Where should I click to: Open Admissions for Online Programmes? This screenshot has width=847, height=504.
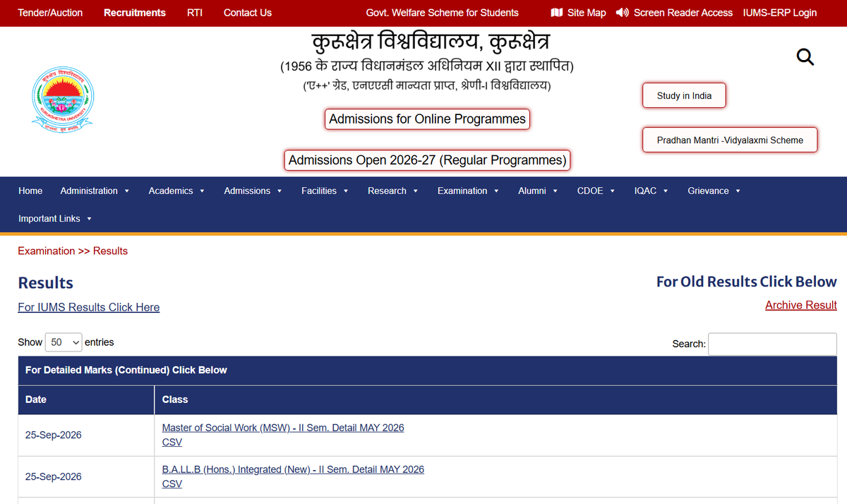click(x=427, y=119)
